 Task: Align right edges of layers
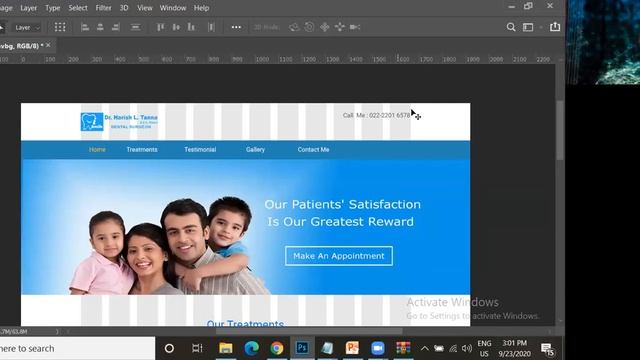(x=116, y=27)
